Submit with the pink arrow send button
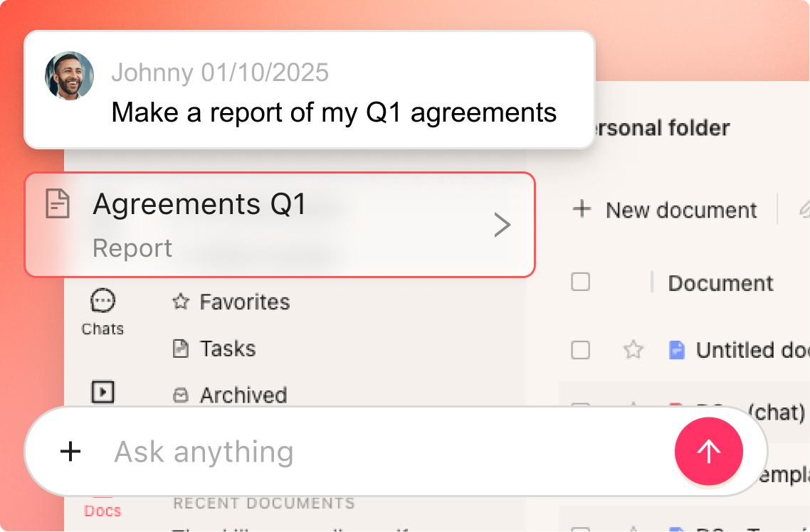Image resolution: width=810 pixels, height=532 pixels. pos(709,451)
